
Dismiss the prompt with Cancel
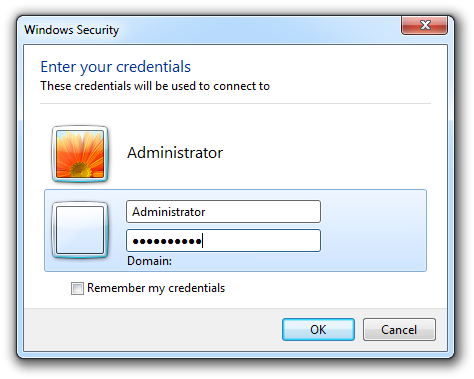click(399, 330)
